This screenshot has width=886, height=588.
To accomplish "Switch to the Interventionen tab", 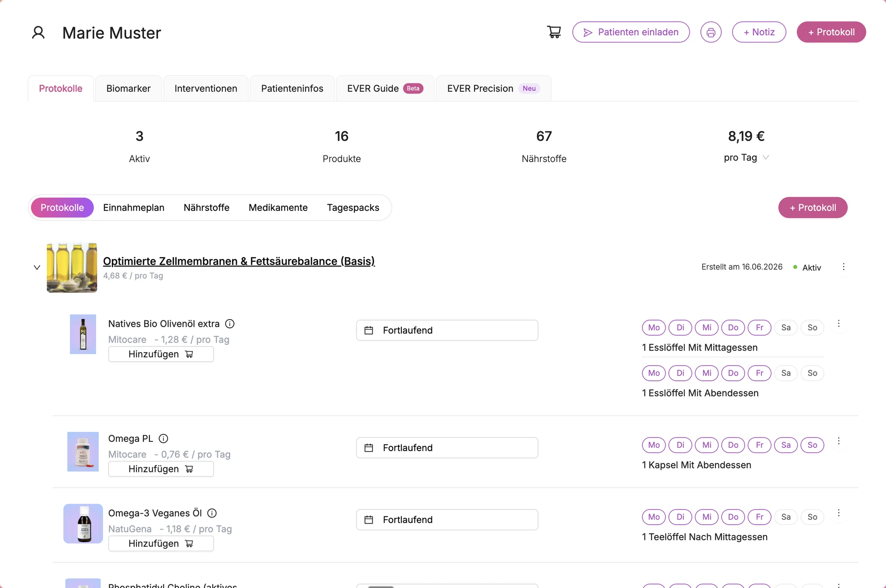I will [206, 89].
